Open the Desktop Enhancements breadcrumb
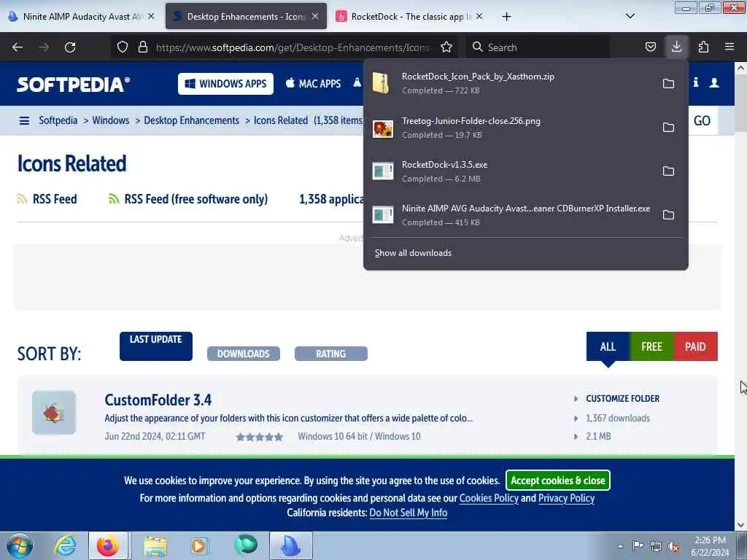This screenshot has width=747, height=560. [192, 120]
